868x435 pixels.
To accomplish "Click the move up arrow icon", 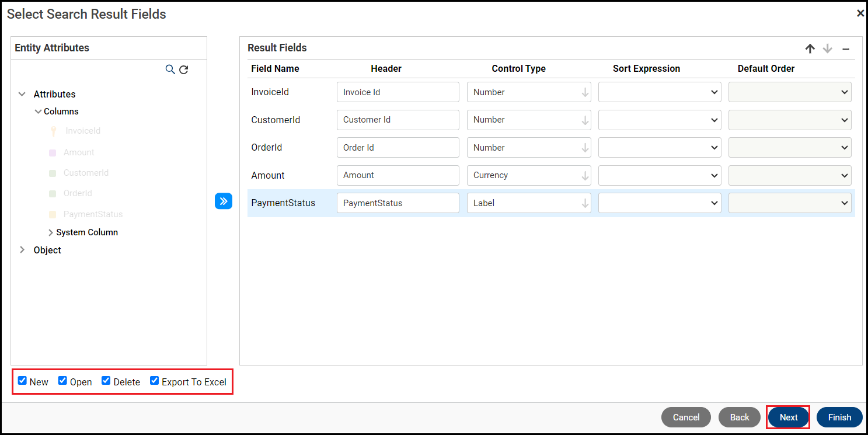I will [x=810, y=49].
